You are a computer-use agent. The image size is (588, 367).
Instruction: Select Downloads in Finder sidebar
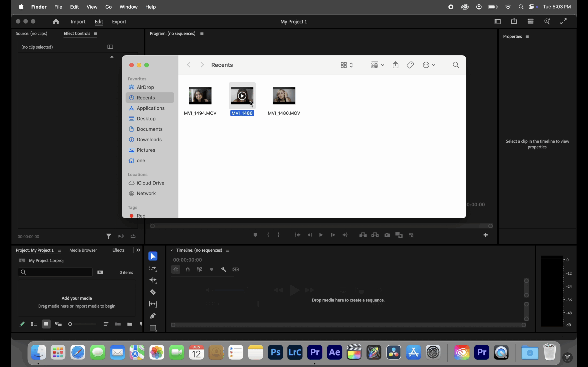click(149, 139)
